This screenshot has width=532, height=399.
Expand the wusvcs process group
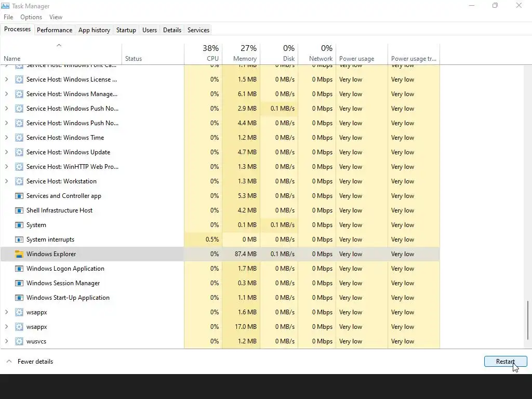coord(6,341)
